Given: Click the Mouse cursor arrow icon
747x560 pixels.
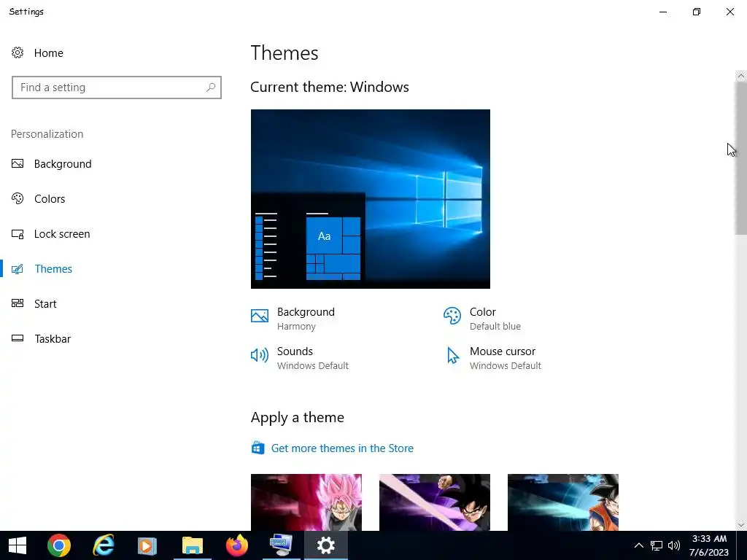Looking at the screenshot, I should click(452, 355).
